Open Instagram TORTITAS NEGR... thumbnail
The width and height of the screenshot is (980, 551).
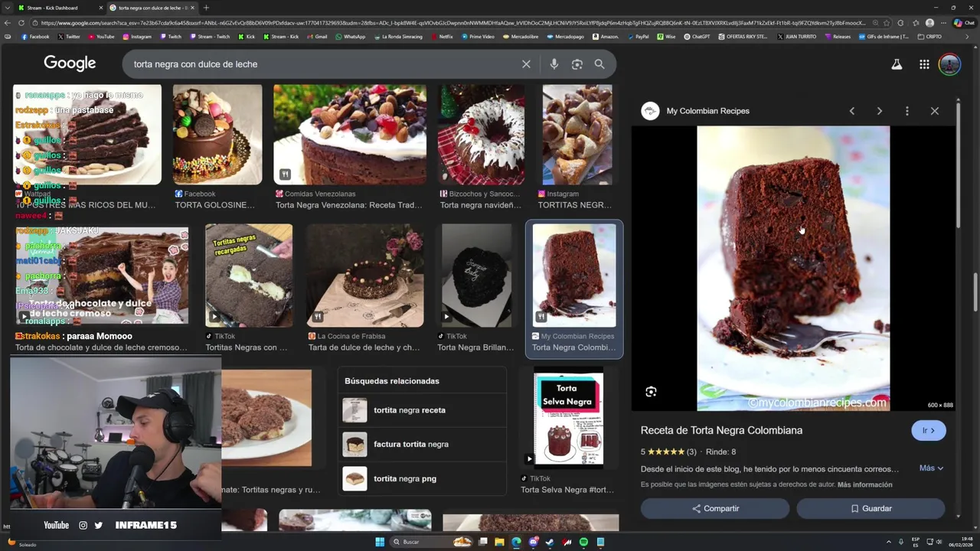577,135
